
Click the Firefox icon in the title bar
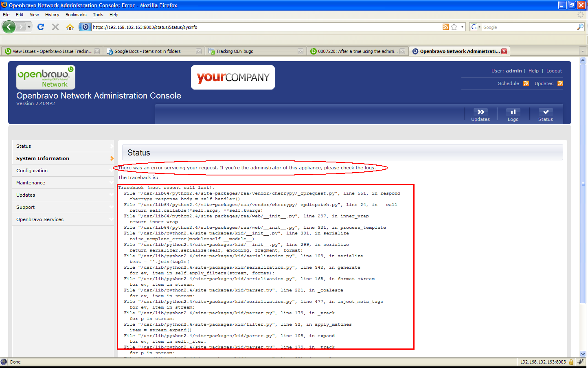pos(4,5)
